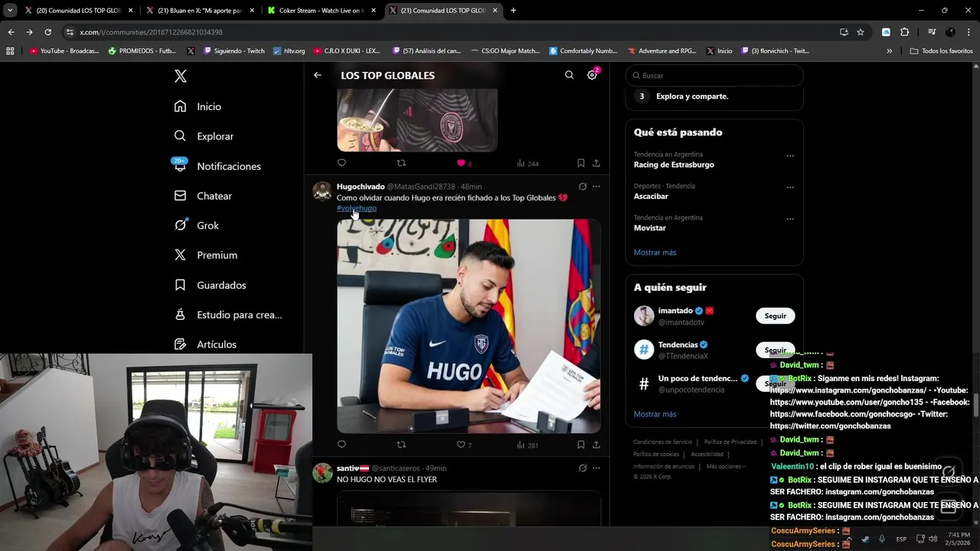Open Ascacibar trend
This screenshot has width=980, height=551.
(651, 197)
